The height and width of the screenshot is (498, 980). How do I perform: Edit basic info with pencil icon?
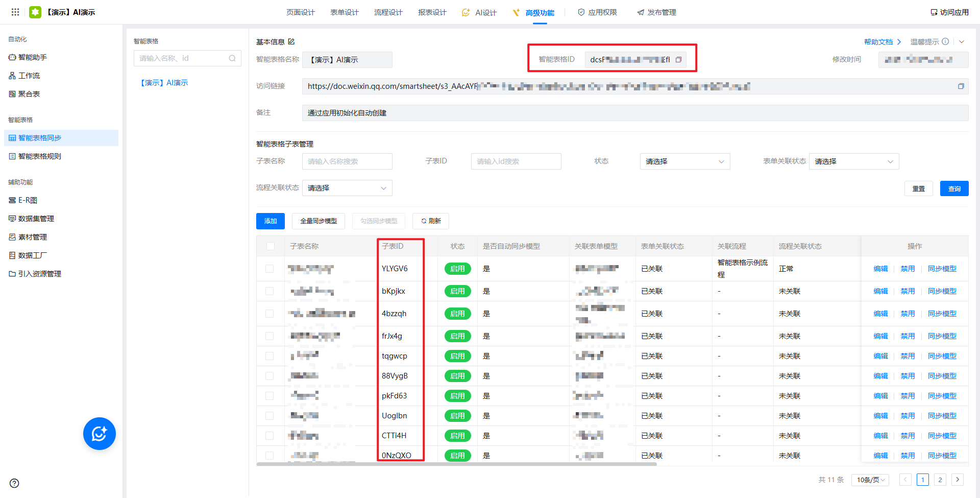pyautogui.click(x=291, y=41)
